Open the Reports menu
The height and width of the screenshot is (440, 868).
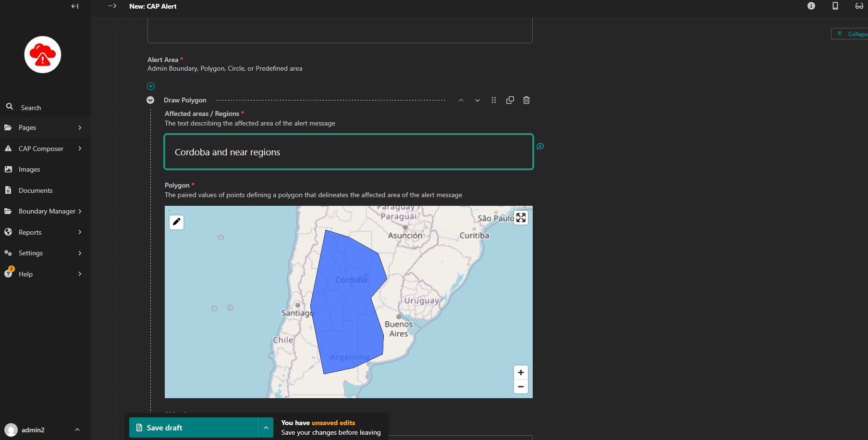tap(45, 232)
